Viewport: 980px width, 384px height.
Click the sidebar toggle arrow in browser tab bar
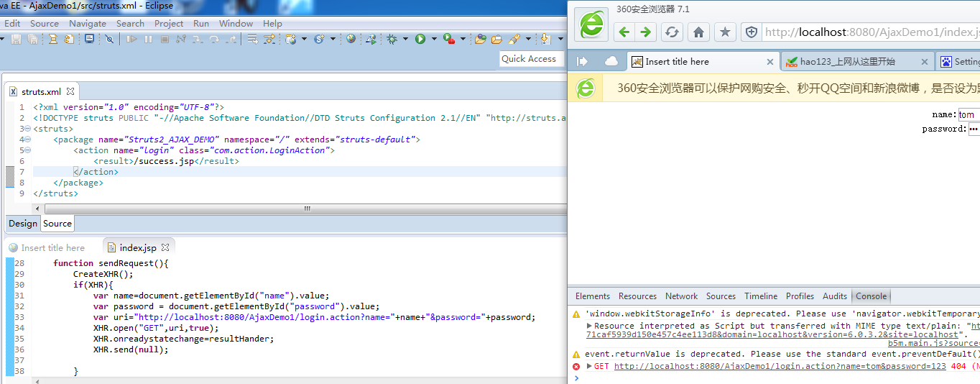[583, 62]
